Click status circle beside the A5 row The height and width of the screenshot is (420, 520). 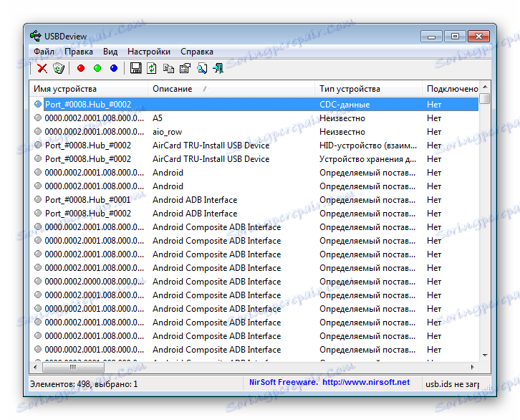click(x=38, y=118)
